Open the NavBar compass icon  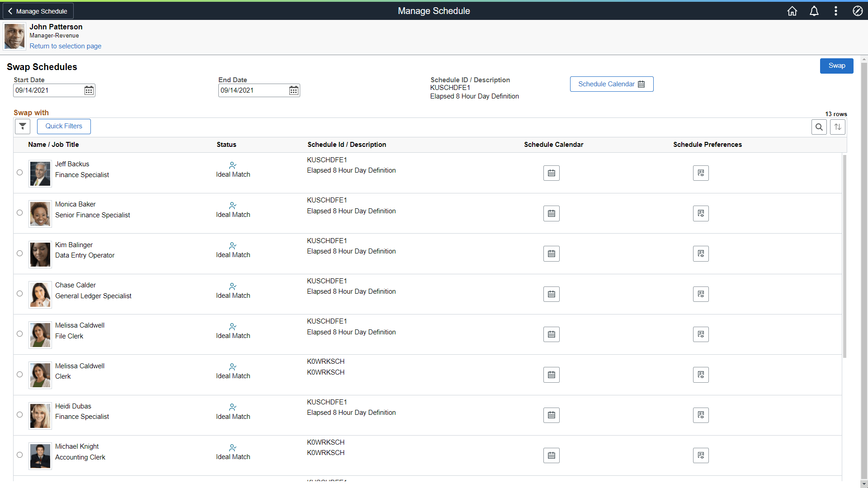click(x=858, y=11)
